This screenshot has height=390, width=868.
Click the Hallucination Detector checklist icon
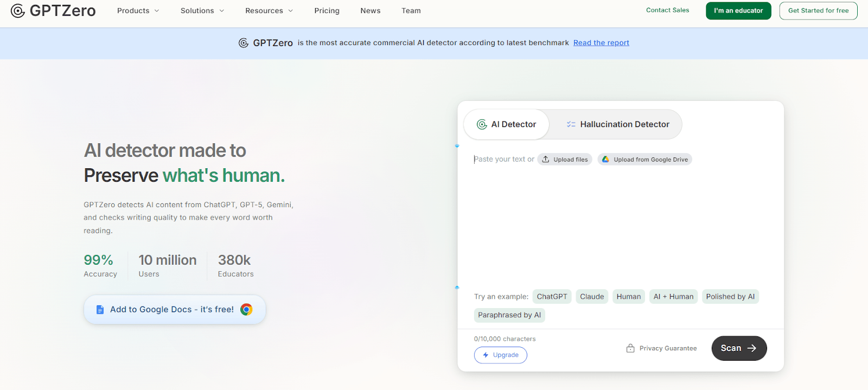pos(571,124)
